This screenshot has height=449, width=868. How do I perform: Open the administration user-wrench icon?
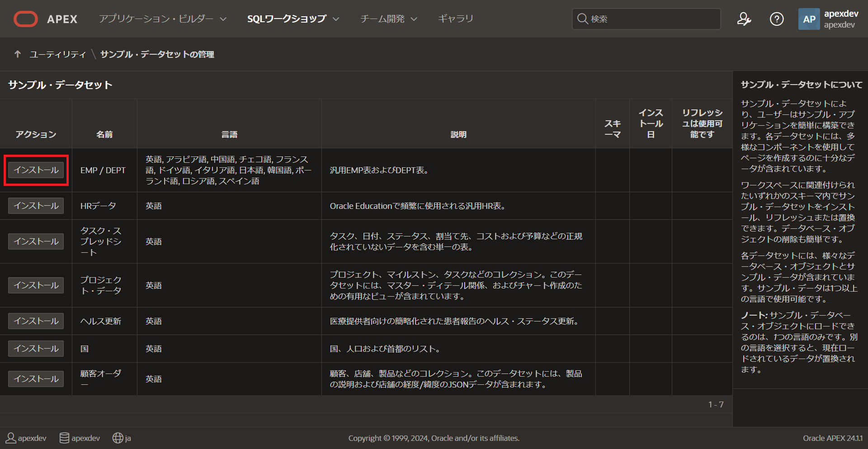point(744,19)
